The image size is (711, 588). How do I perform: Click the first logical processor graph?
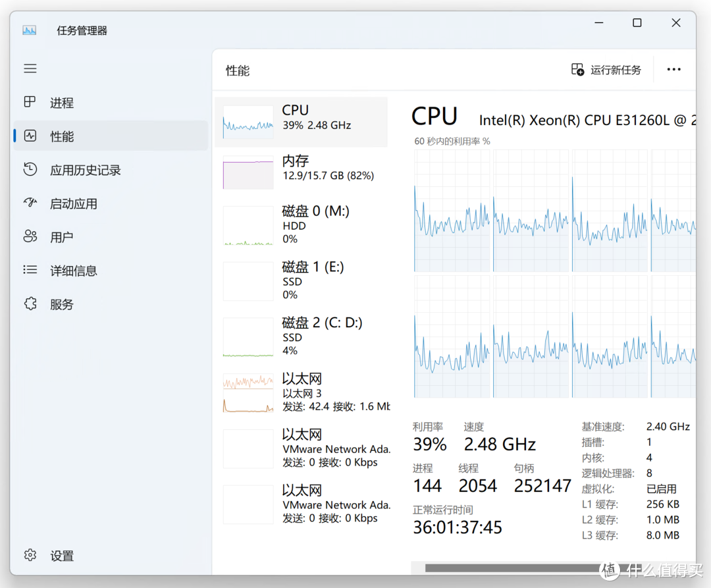(452, 211)
